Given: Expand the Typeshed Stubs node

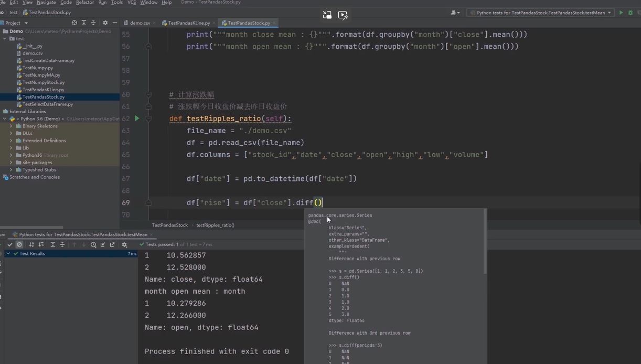Looking at the screenshot, I should (11, 170).
